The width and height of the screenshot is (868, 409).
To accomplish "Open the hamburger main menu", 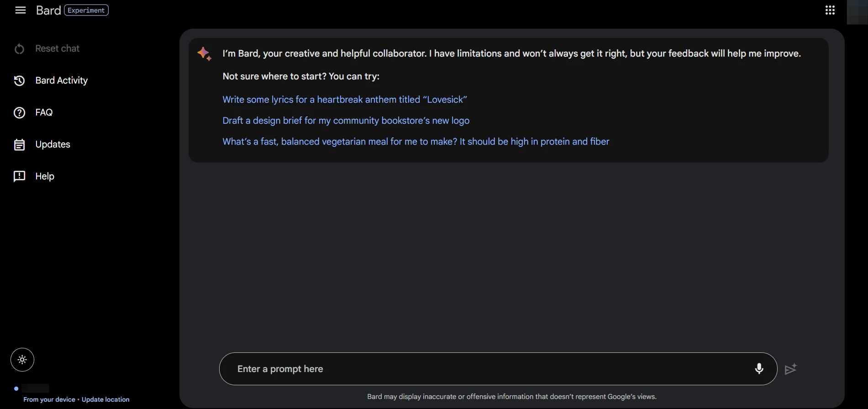I will pos(21,10).
